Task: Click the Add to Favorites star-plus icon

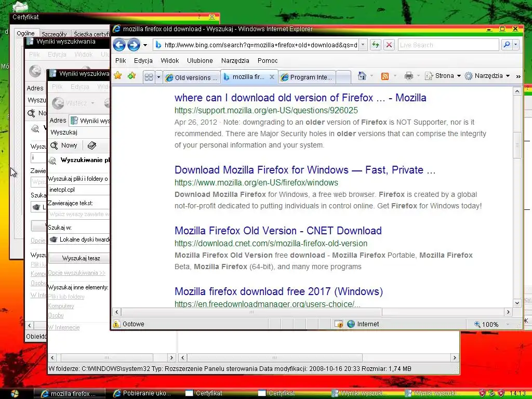Action: click(131, 75)
